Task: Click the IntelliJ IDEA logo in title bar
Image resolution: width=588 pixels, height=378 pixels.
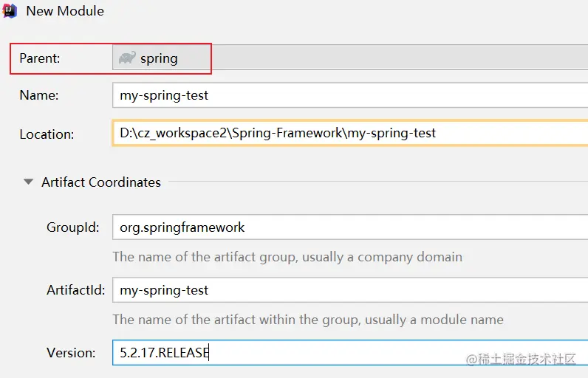Action: (10, 10)
